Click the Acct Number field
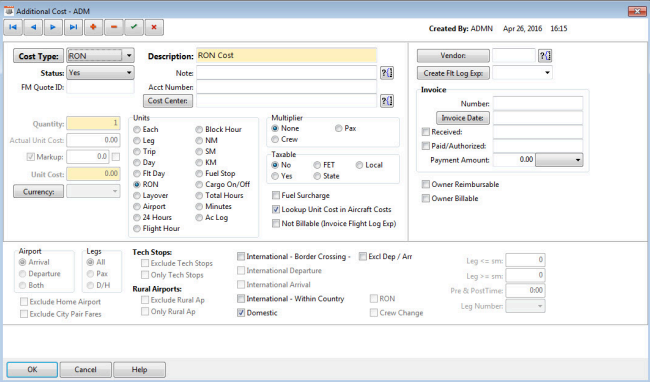650x382 pixels. (x=286, y=87)
